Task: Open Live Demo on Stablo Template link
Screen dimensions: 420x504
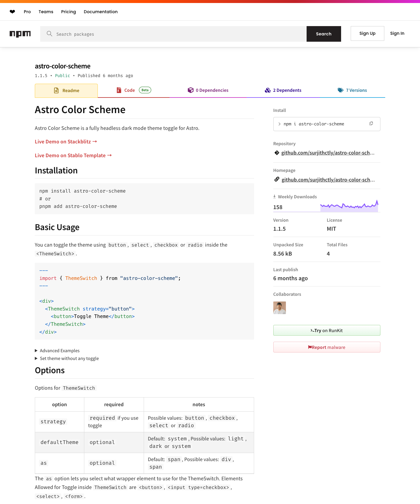Action: [x=73, y=155]
